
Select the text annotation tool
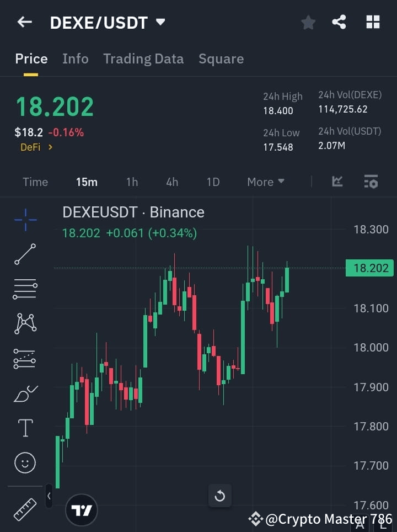pos(25,428)
